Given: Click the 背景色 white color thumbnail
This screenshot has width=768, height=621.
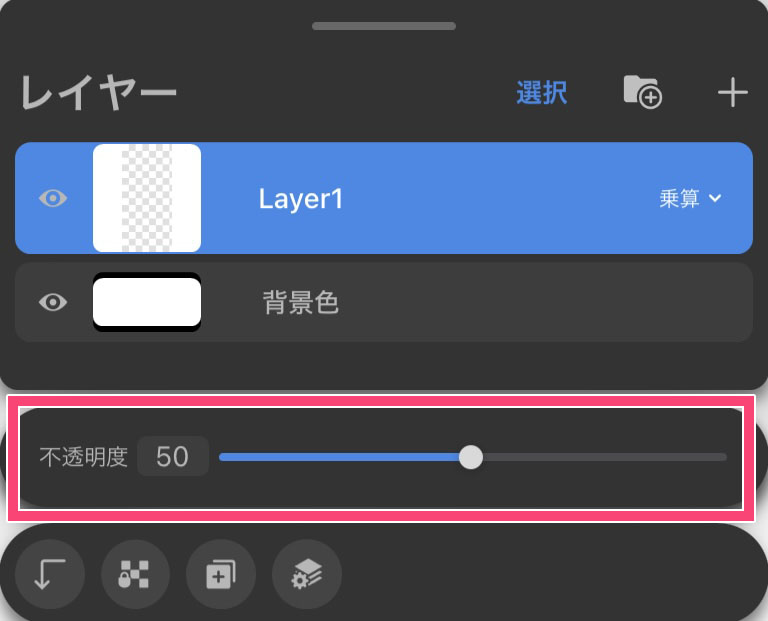Looking at the screenshot, I should pos(147,302).
